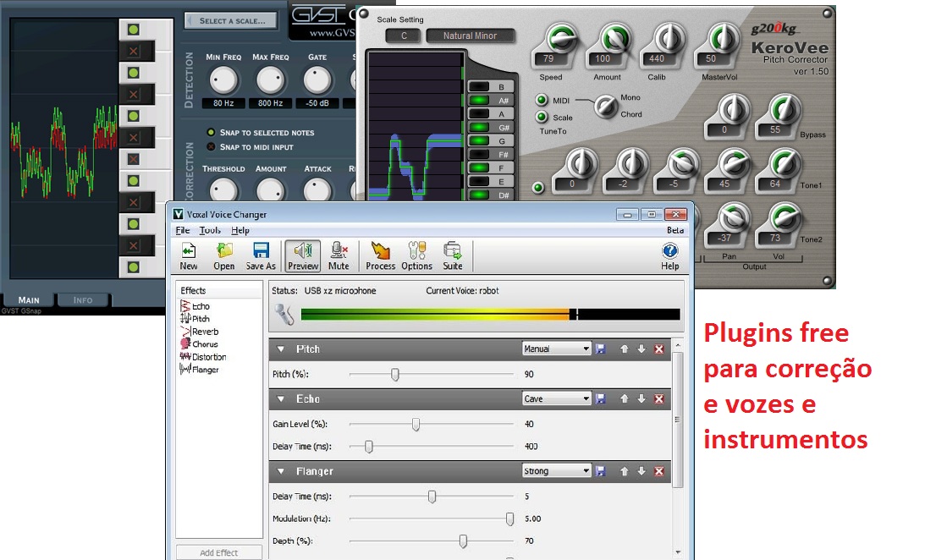Save the Echo preset with disk icon
The image size is (936, 560).
coord(601,398)
